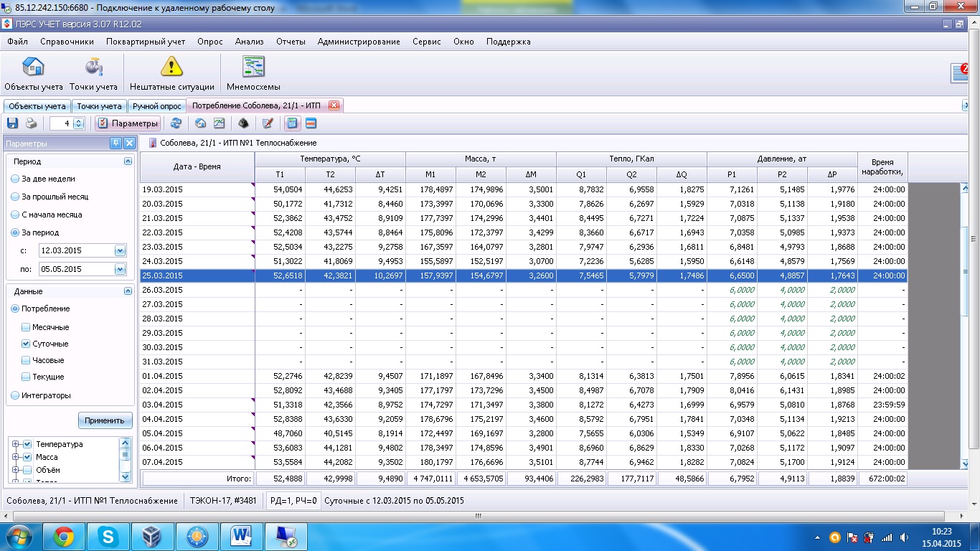This screenshot has width=980, height=551.
Task: Check the Текущие checkbox
Action: pyautogui.click(x=26, y=377)
